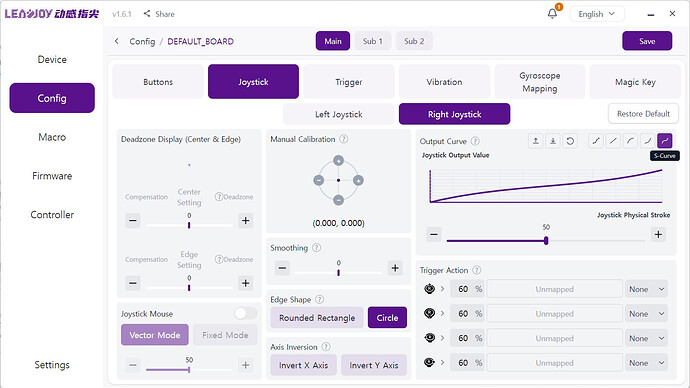This screenshot has height=388, width=690.
Task: Select the stepped-line curve preset icon
Action: click(x=596, y=141)
